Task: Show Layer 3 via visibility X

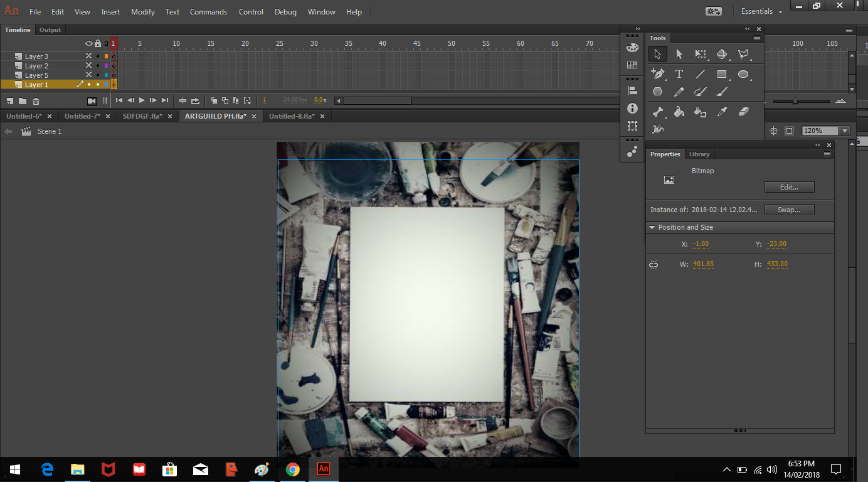Action: click(88, 56)
